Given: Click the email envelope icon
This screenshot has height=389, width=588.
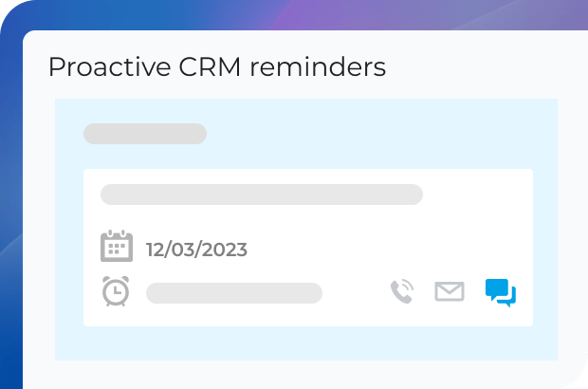Looking at the screenshot, I should point(450,291).
